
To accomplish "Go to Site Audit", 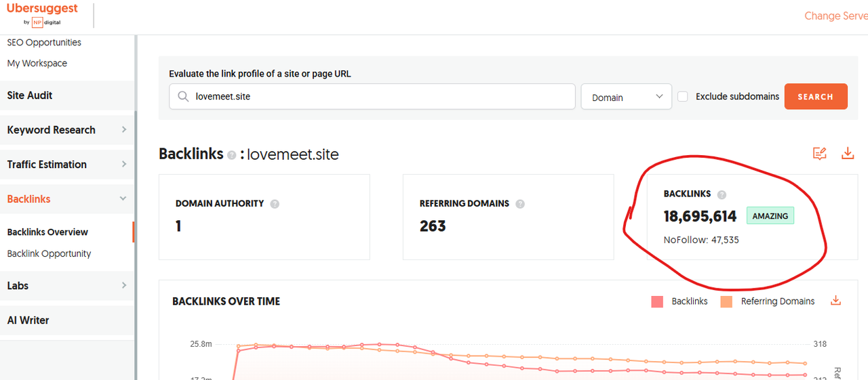I will click(x=67, y=96).
